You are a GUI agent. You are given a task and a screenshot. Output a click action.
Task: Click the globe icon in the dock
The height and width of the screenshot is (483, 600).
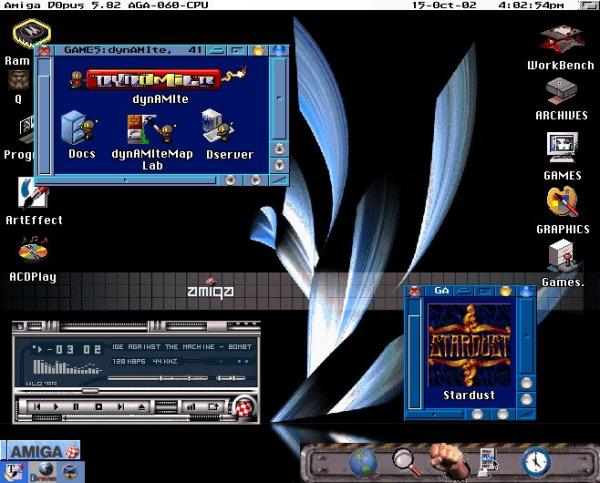[363, 463]
